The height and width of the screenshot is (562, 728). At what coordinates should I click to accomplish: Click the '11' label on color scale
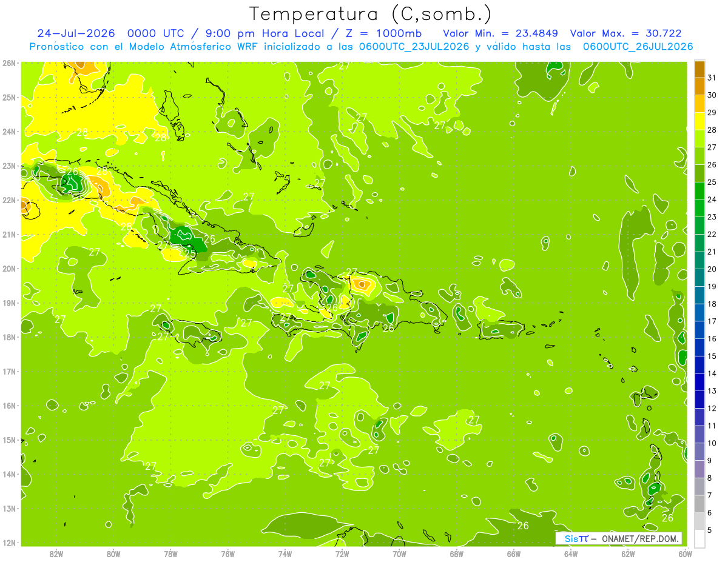712,426
